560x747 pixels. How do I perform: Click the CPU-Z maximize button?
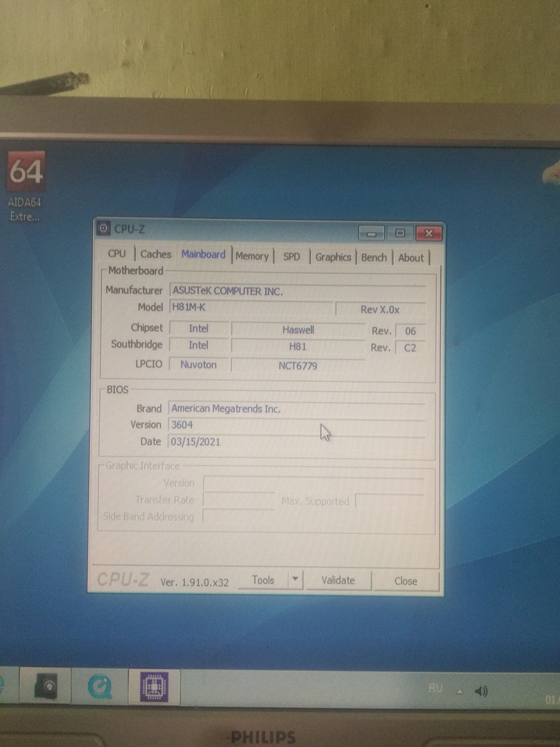[400, 233]
